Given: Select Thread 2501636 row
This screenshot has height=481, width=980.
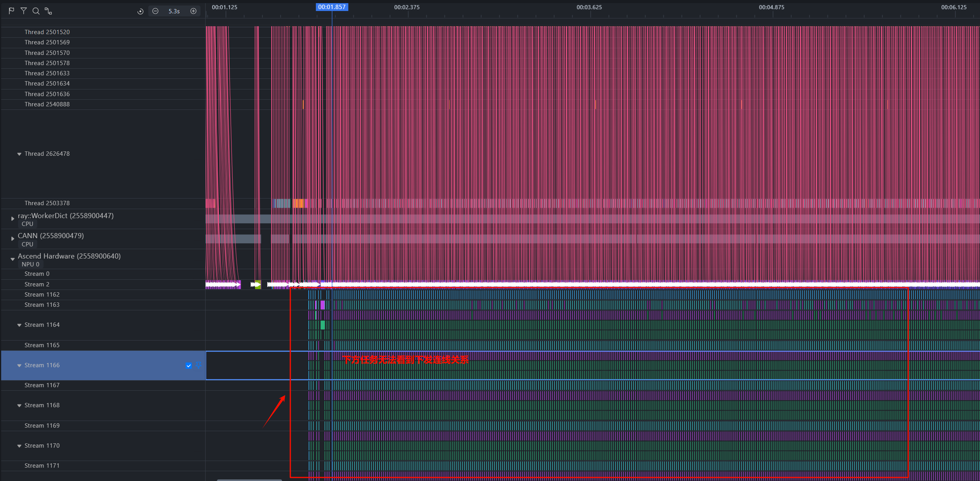Looking at the screenshot, I should [103, 94].
